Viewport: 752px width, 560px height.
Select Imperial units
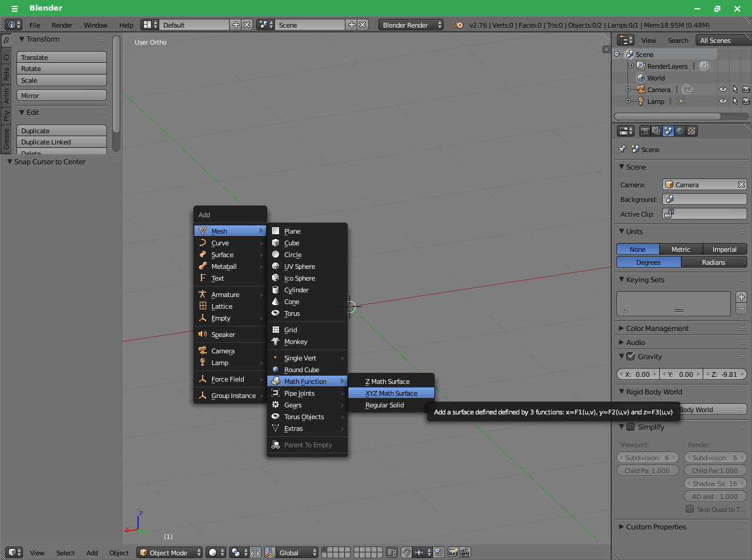(x=724, y=249)
